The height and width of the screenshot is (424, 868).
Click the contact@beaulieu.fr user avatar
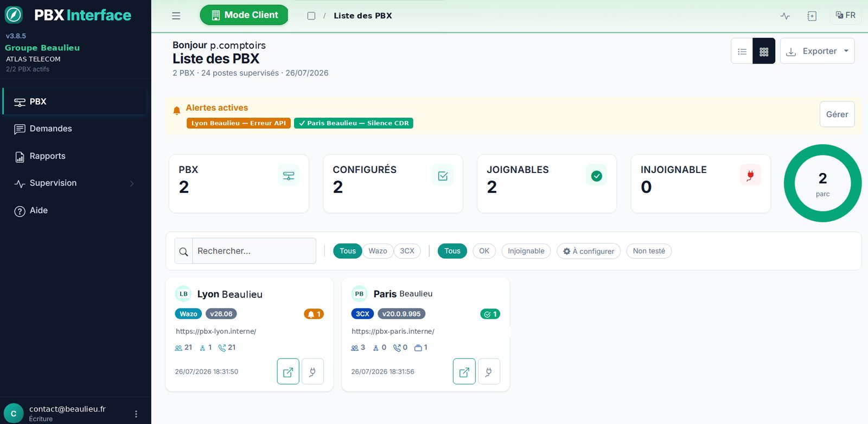click(x=14, y=413)
